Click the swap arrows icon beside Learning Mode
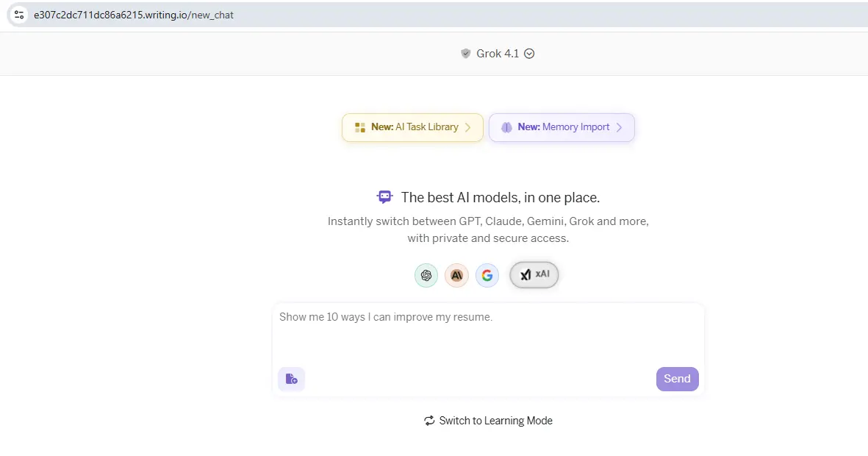 429,421
